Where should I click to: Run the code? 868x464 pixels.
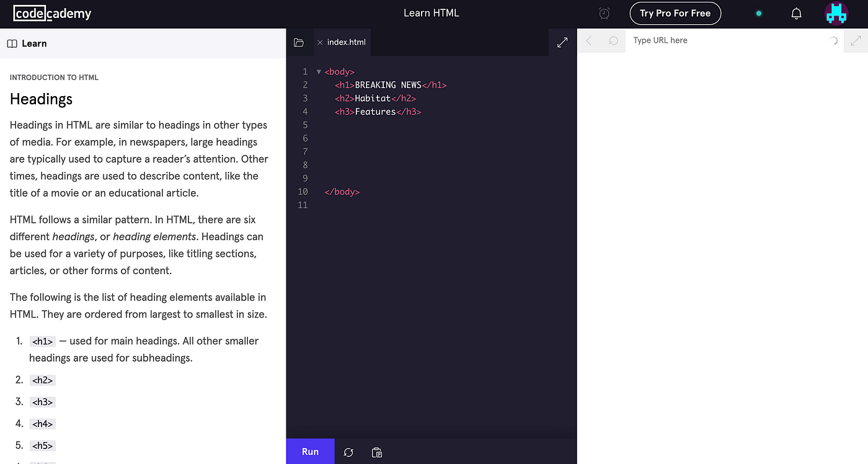310,452
